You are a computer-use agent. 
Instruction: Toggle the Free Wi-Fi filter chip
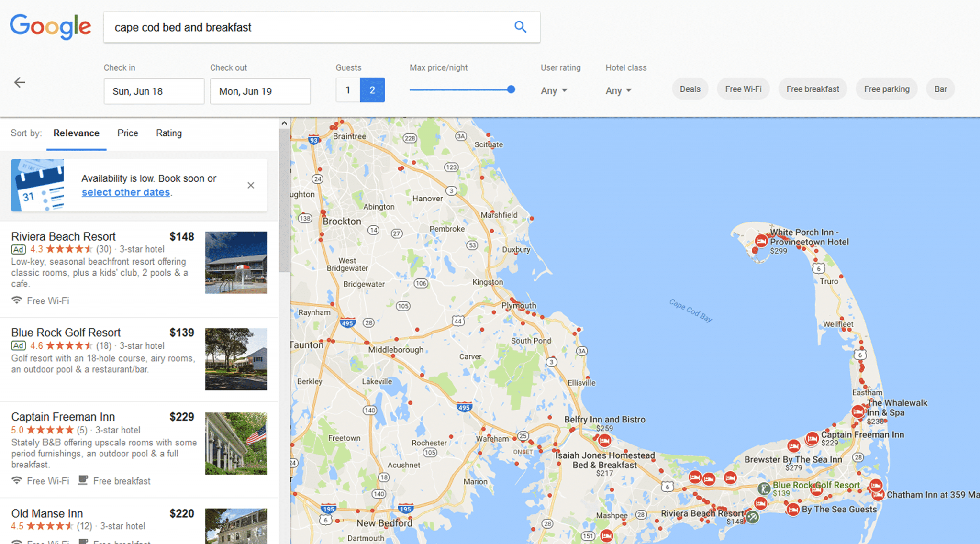coord(743,89)
